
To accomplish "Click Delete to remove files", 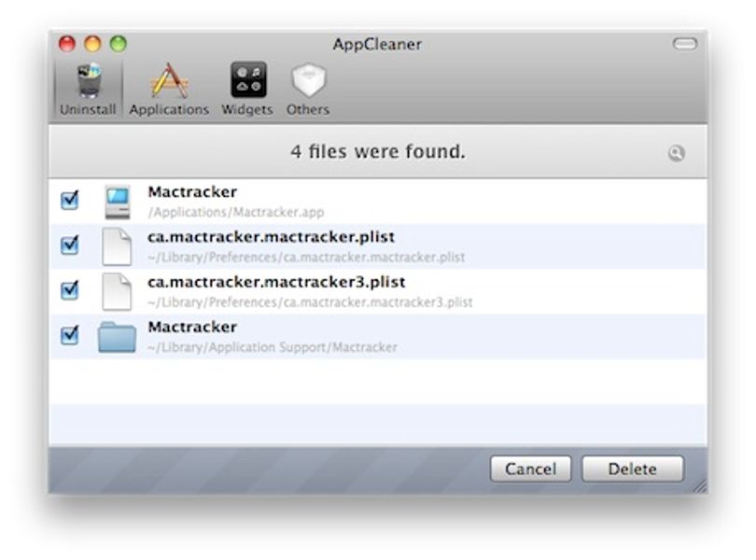I will click(633, 469).
